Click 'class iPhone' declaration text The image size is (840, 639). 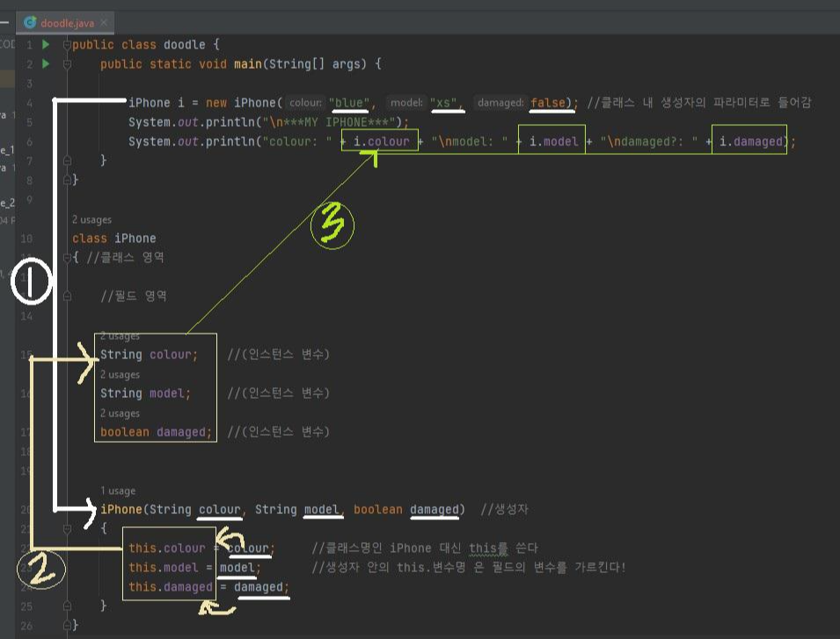[x=114, y=238]
